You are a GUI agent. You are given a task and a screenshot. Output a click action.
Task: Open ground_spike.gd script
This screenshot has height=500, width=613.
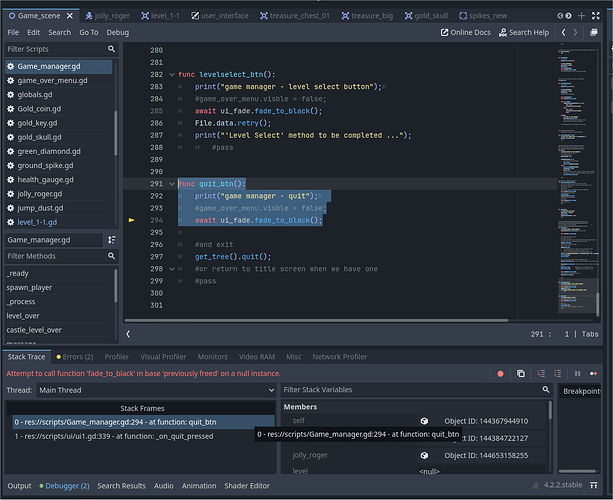tap(59, 166)
